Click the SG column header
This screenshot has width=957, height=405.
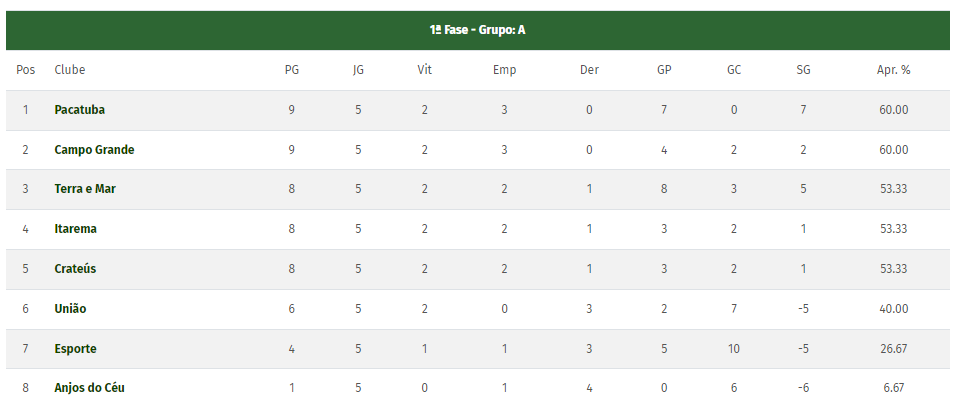click(x=803, y=70)
